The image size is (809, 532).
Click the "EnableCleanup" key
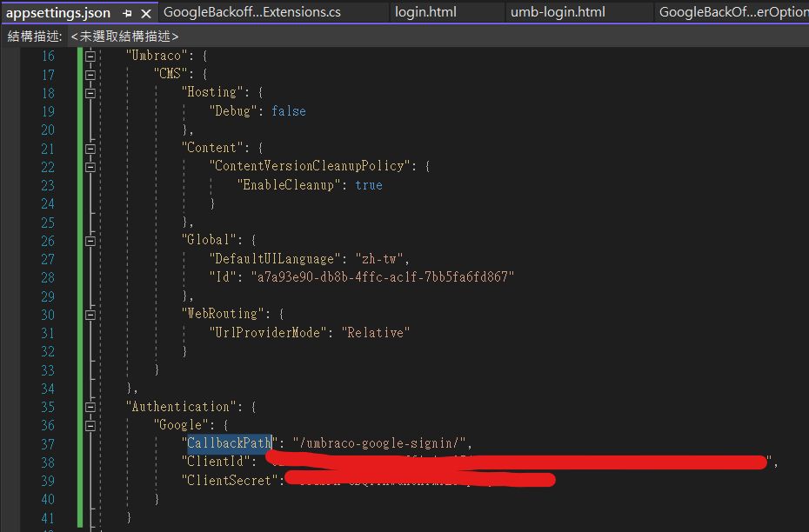(289, 184)
